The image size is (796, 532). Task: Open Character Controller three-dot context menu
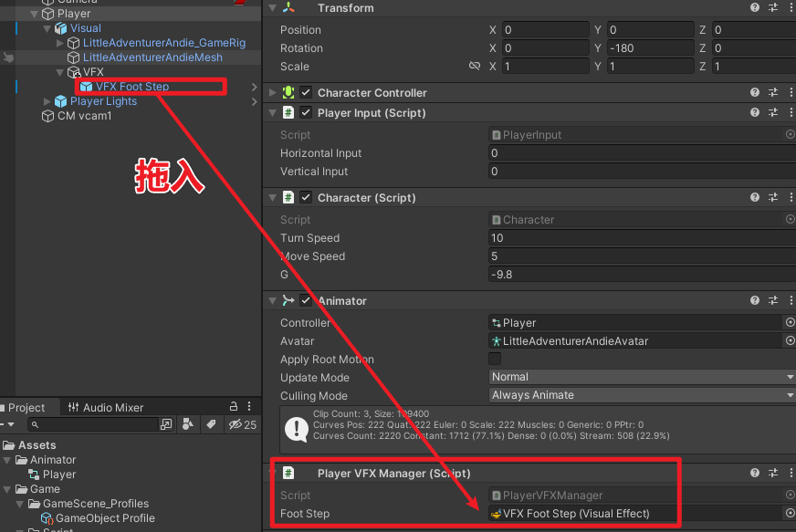click(x=791, y=93)
